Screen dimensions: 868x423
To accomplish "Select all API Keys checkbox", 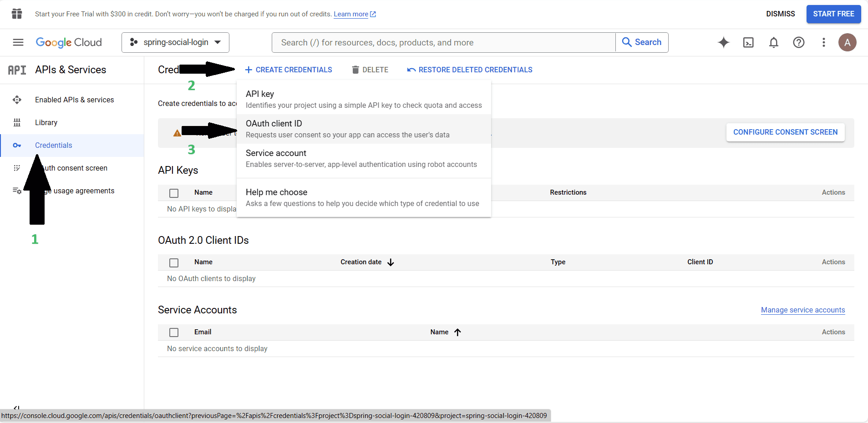I will [x=174, y=193].
